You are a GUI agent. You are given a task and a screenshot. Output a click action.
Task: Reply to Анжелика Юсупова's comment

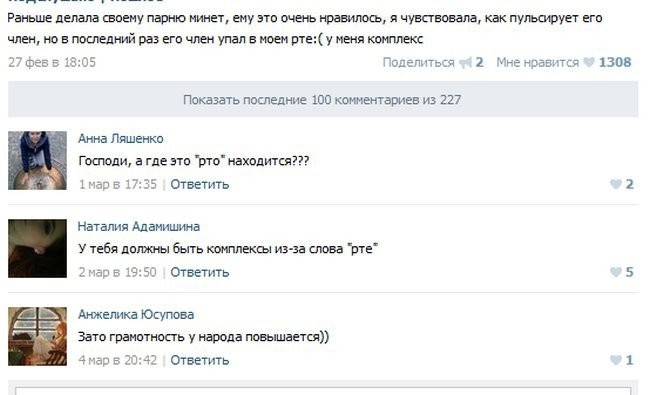coord(200,360)
